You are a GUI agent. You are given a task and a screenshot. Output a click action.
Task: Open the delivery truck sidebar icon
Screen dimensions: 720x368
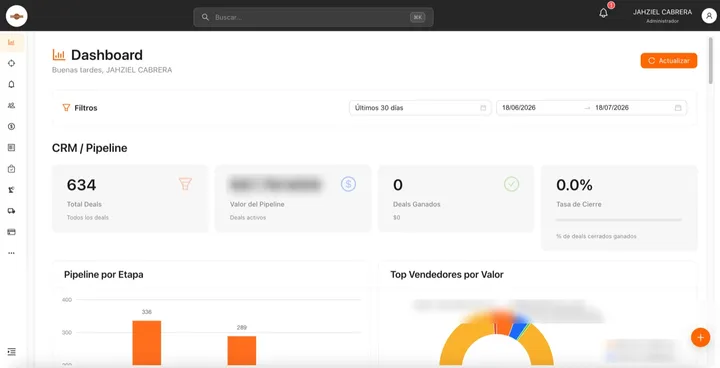tap(11, 211)
